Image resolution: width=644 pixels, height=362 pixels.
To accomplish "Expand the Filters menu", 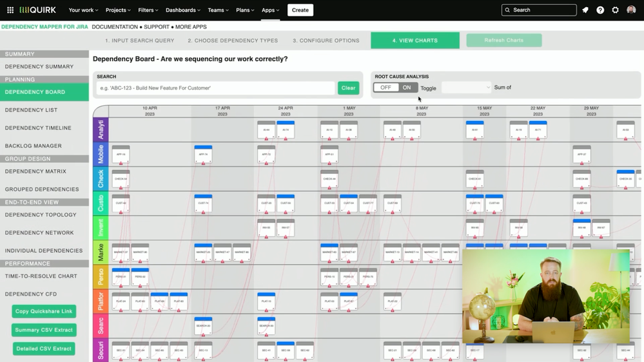I will 148,10.
